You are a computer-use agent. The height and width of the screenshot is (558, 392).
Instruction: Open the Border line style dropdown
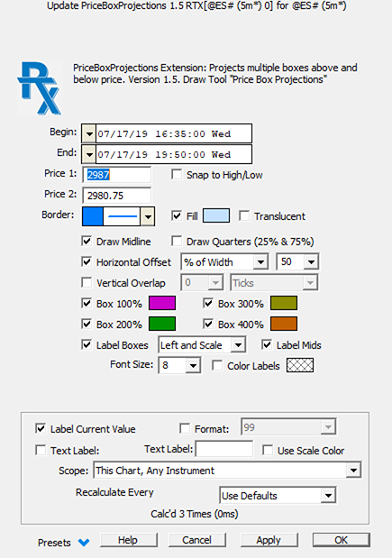click(148, 216)
